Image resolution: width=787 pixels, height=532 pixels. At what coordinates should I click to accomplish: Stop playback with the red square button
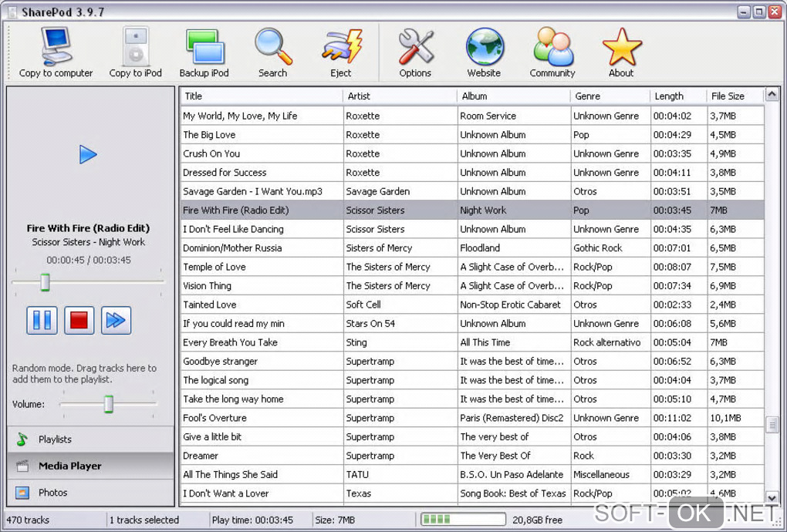[79, 320]
